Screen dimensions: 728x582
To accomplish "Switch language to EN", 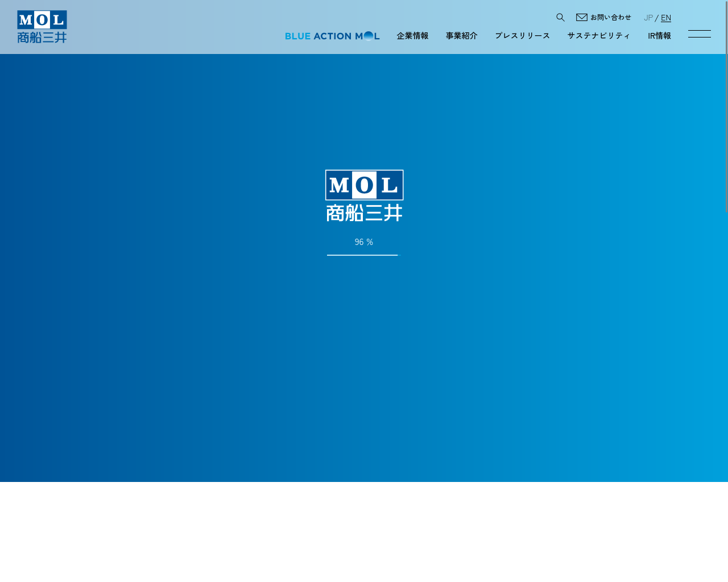I will 666,18.
